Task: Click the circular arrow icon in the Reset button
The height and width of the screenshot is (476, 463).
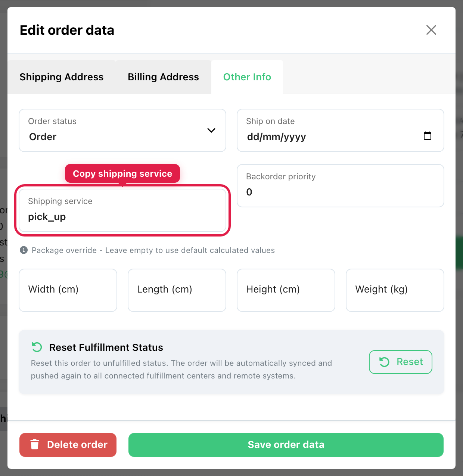Action: click(384, 362)
